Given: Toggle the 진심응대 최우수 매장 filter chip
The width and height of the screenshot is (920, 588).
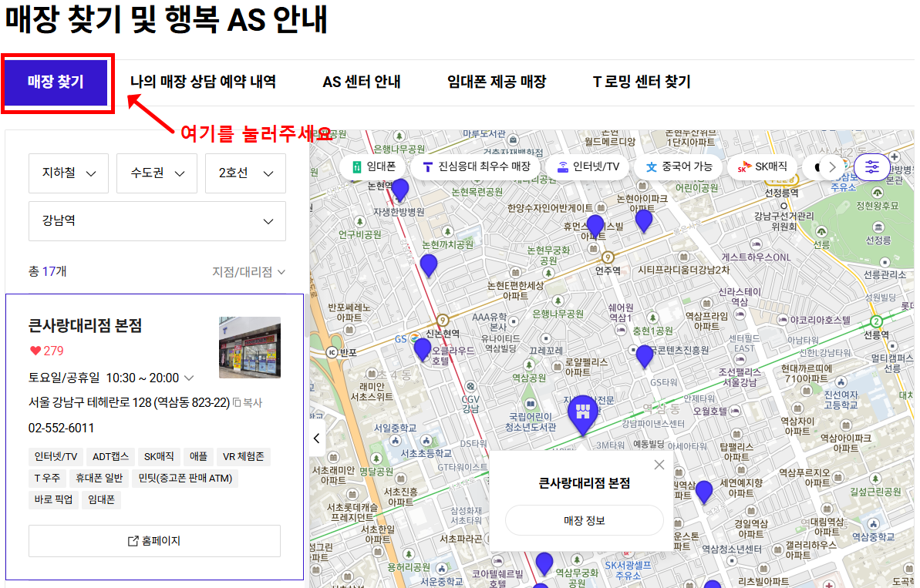Looking at the screenshot, I should (x=476, y=167).
